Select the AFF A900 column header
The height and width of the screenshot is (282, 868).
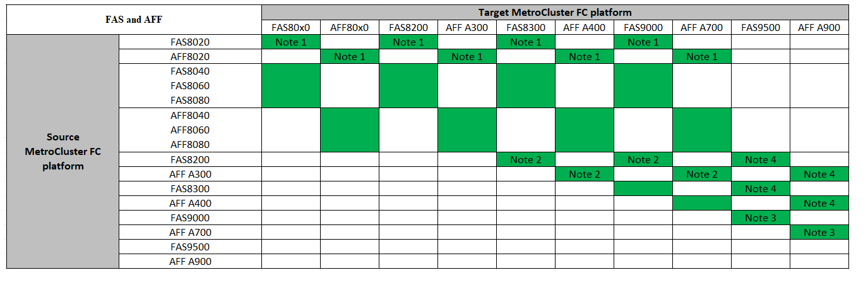coord(819,27)
